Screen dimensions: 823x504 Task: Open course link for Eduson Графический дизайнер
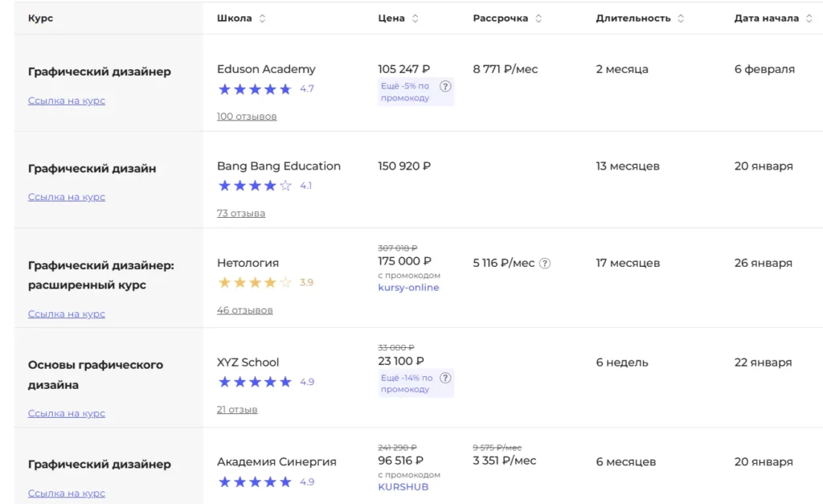point(67,101)
